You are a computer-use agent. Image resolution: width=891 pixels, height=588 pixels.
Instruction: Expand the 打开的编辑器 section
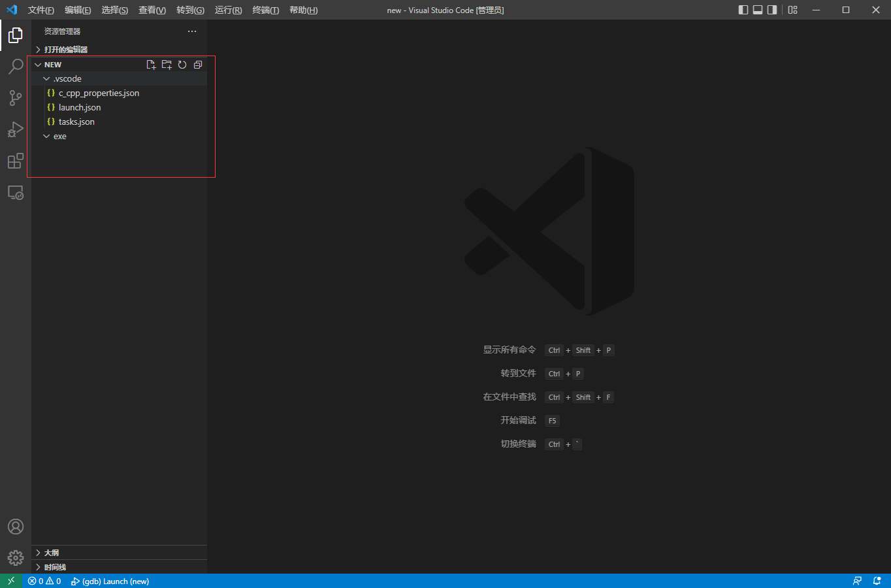tap(120, 50)
